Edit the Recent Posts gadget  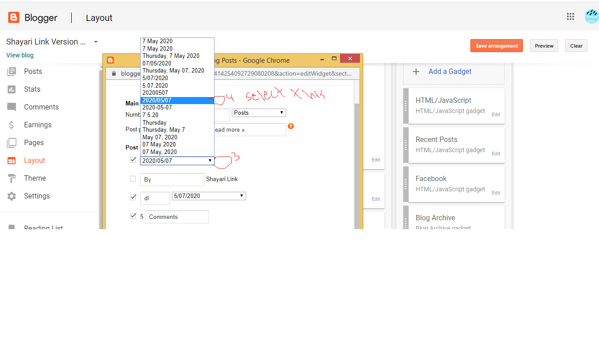tap(496, 154)
